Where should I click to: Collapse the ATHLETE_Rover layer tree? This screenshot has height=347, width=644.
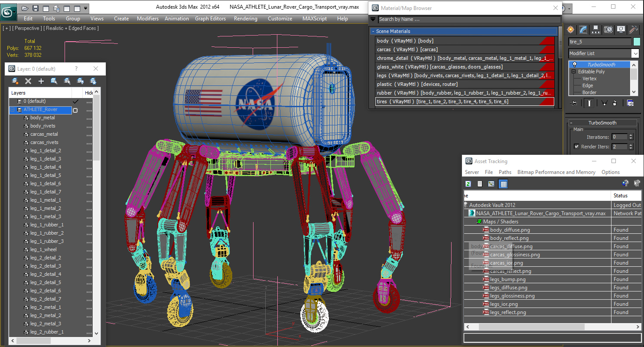[13, 110]
